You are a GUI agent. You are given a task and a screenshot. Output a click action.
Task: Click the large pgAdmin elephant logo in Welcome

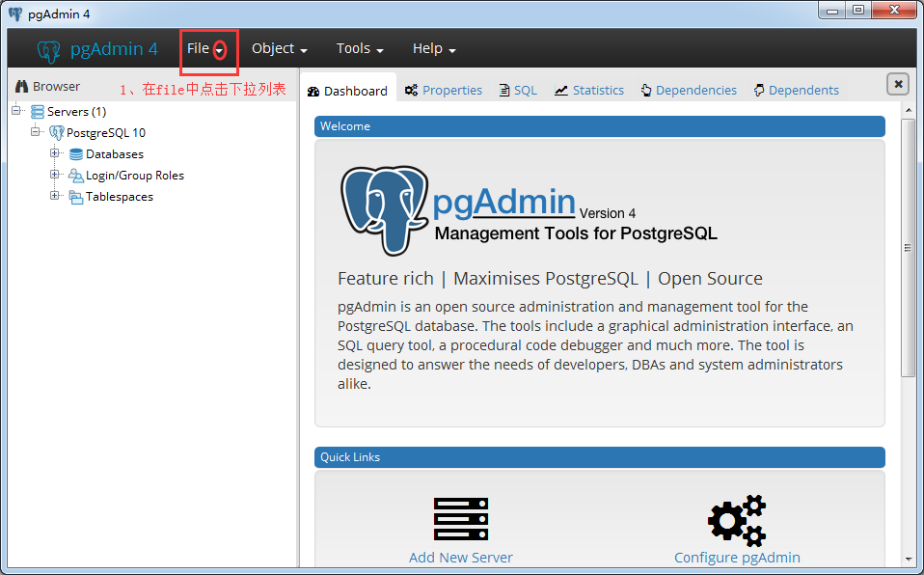point(384,210)
